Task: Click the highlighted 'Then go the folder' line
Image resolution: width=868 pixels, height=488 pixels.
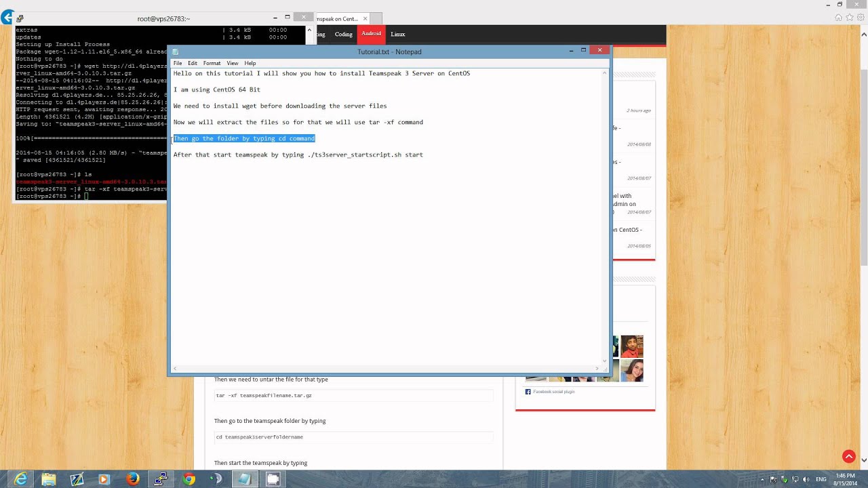Action: click(244, 138)
